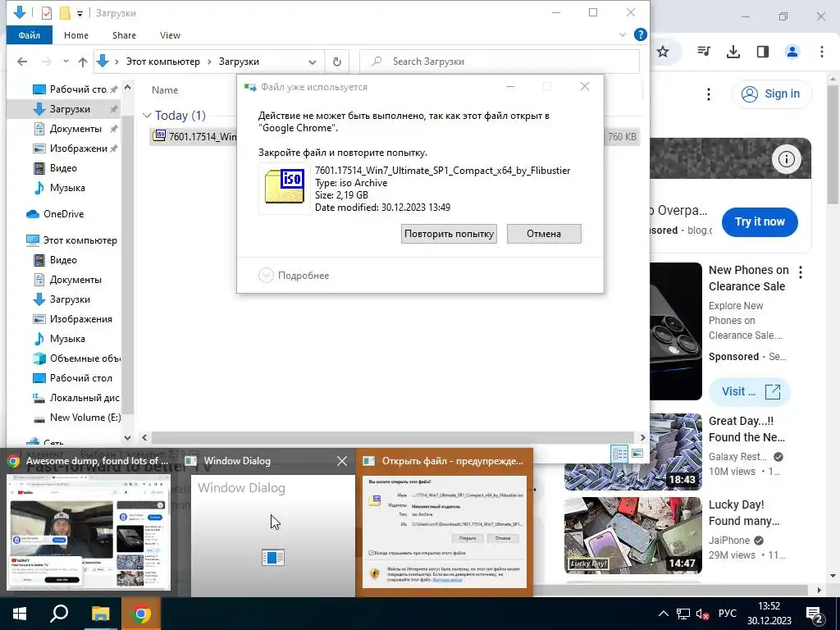Select New Volume (E:) drive
840x630 pixels.
click(76, 418)
